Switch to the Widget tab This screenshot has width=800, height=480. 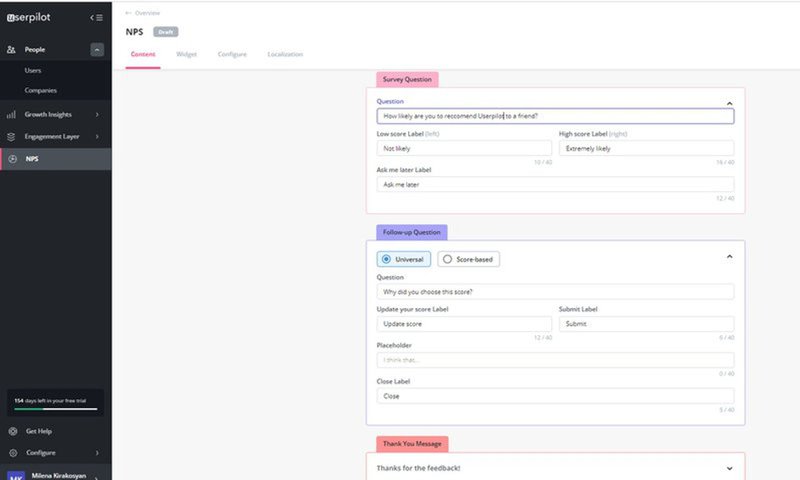(x=186, y=54)
